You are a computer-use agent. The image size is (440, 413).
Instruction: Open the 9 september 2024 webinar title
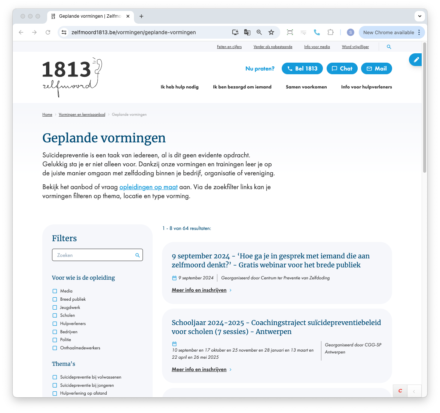point(271,260)
